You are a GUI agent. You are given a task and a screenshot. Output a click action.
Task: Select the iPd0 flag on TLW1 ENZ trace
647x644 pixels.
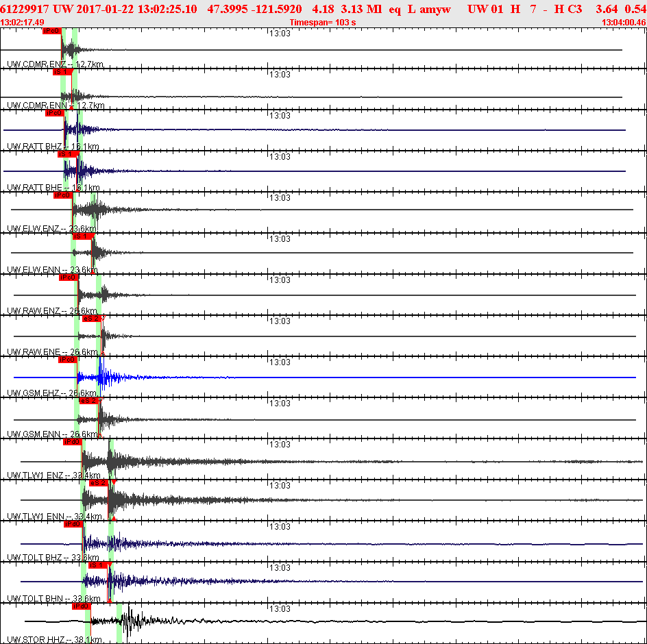click(73, 443)
